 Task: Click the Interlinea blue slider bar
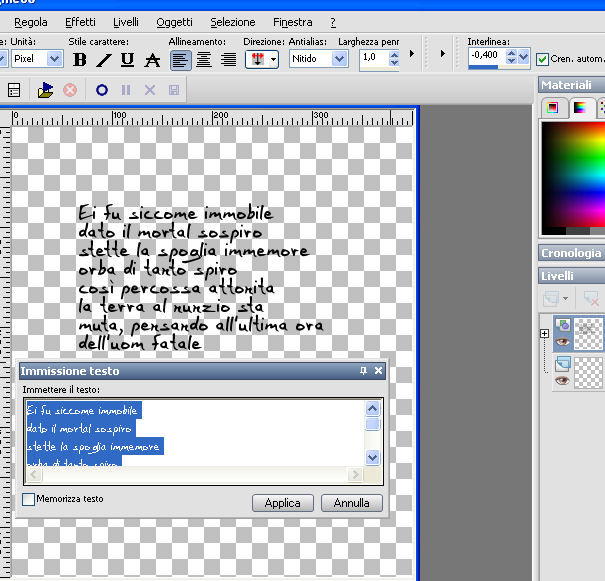pos(483,67)
